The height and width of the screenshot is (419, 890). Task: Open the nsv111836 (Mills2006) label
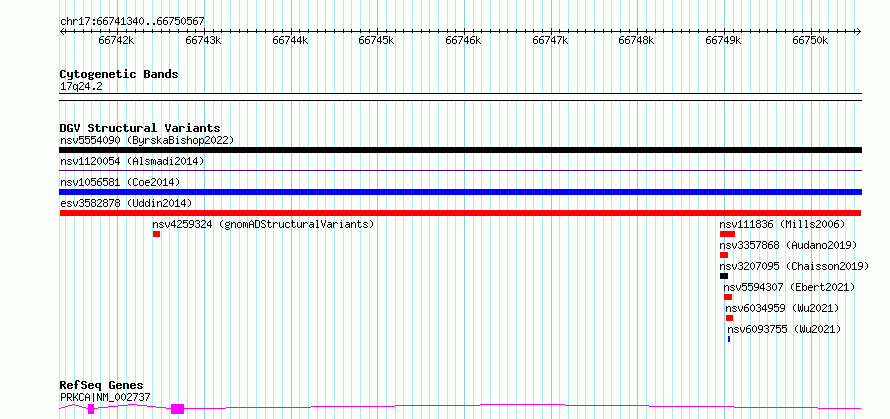tap(783, 224)
